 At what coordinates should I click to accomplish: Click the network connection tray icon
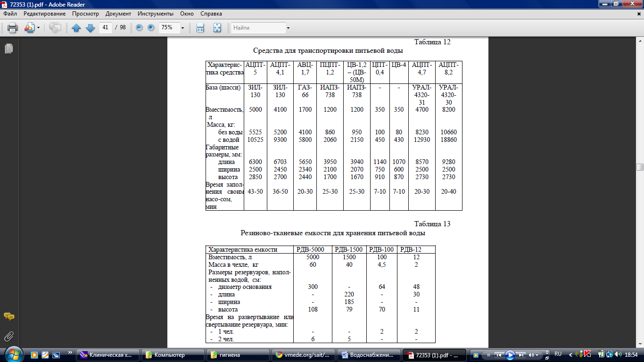(x=609, y=354)
